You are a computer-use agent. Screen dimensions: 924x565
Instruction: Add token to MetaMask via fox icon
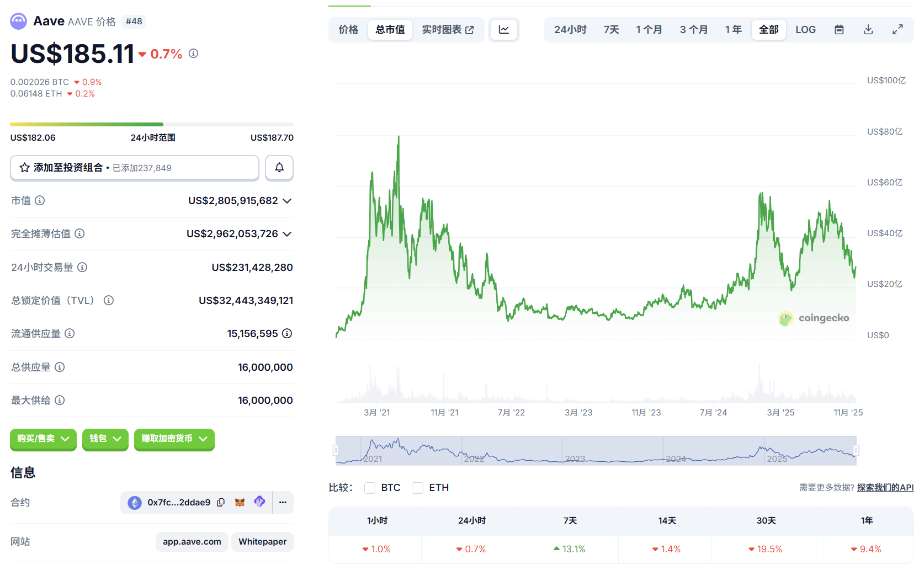click(x=240, y=502)
